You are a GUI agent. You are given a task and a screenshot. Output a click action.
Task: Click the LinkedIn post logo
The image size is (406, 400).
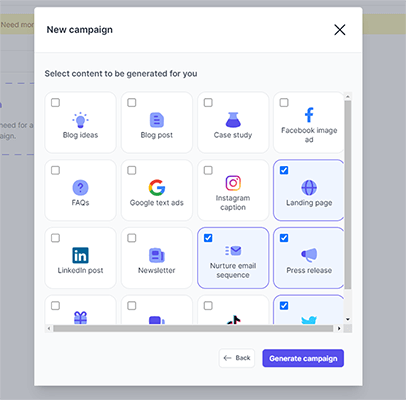pos(80,255)
